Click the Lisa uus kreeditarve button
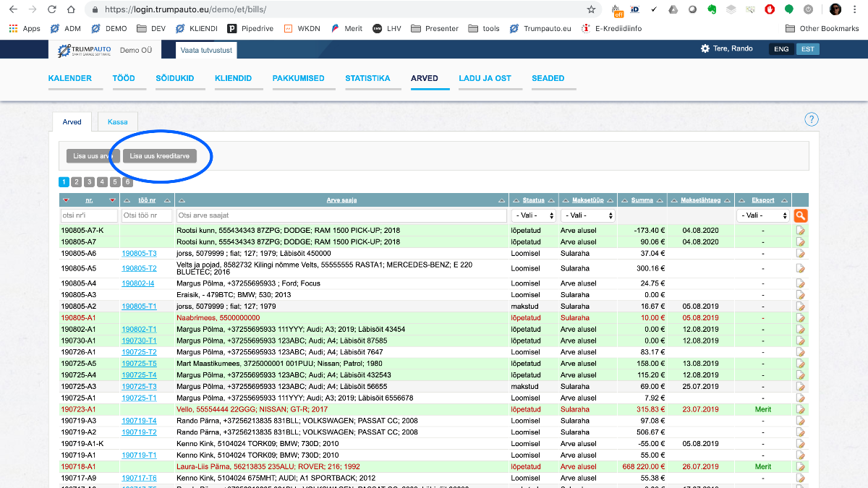868x488 pixels. pos(159,156)
